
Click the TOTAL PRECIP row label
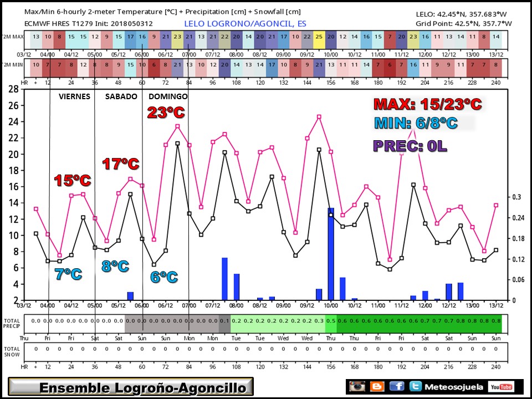[x=12, y=323]
